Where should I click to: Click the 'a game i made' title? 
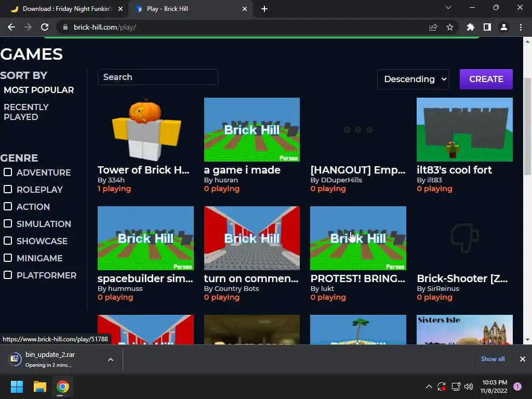click(x=242, y=170)
